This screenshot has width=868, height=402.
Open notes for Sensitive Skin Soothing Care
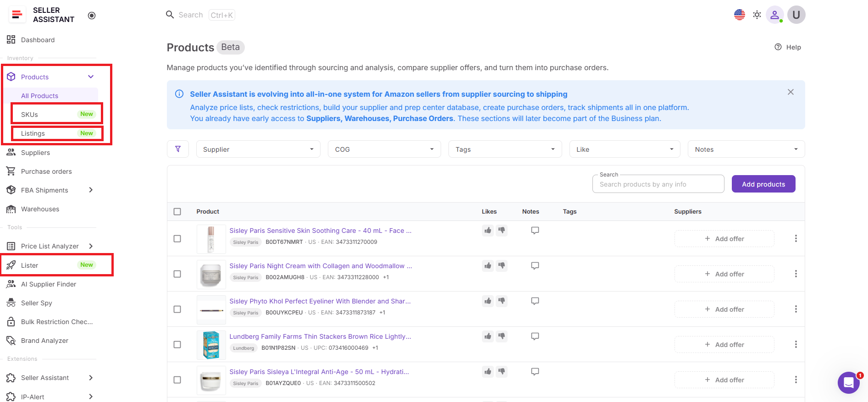click(x=535, y=231)
